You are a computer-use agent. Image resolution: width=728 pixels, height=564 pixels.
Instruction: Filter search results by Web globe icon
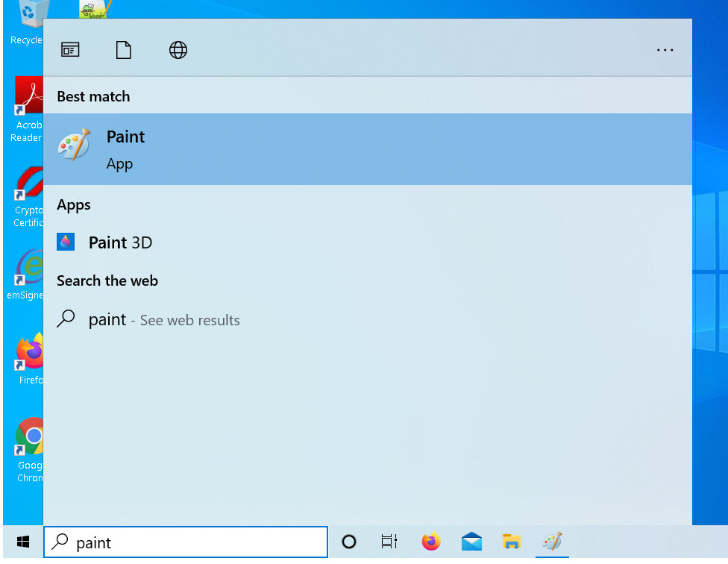(x=178, y=50)
